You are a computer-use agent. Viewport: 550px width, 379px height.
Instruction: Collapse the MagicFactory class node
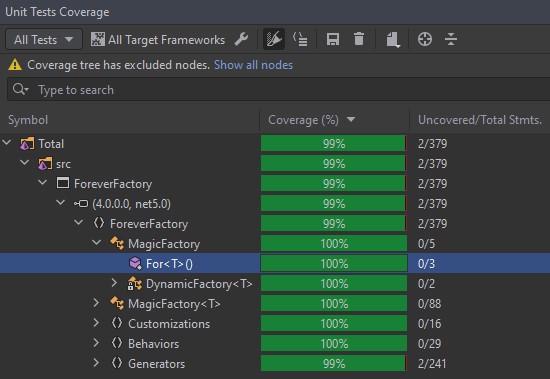tap(96, 242)
